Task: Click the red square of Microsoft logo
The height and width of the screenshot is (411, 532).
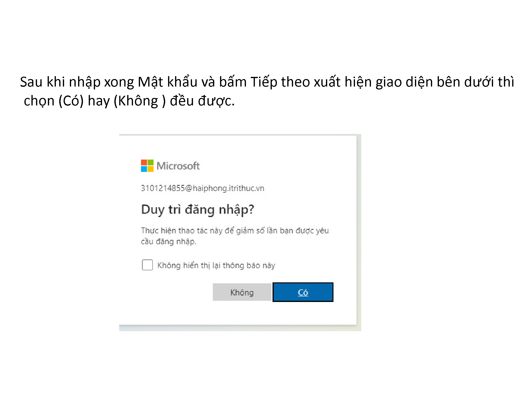Action: pyautogui.click(x=144, y=163)
